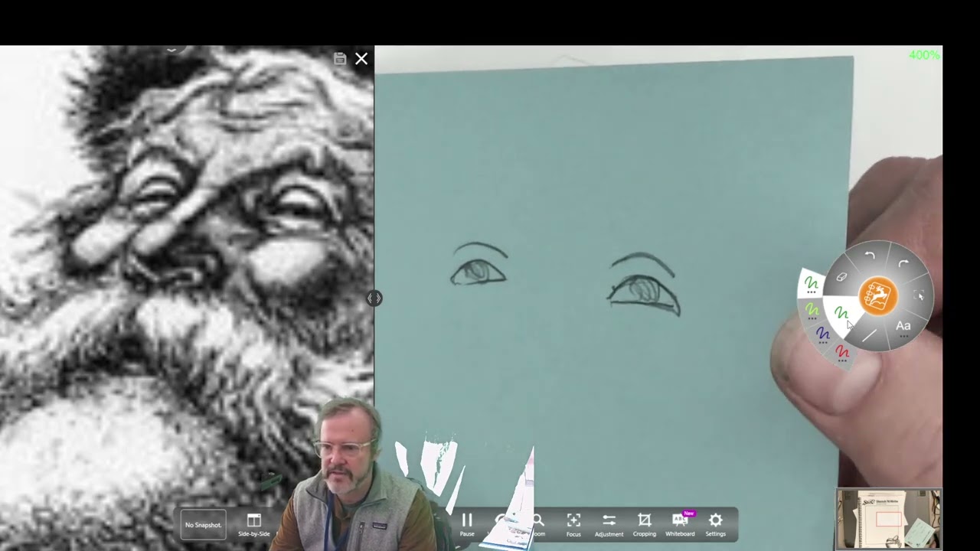Choose the selection pointer in the radial menu
This screenshot has height=551, width=980.
(920, 296)
